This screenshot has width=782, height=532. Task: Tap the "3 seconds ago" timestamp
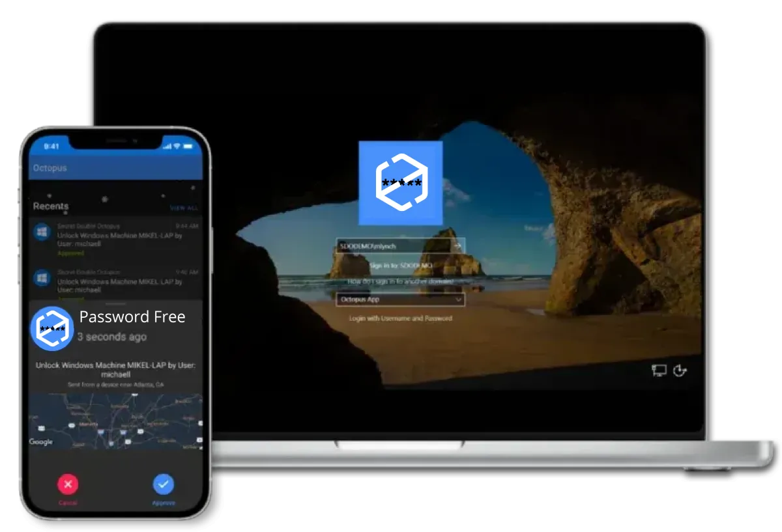tap(112, 337)
